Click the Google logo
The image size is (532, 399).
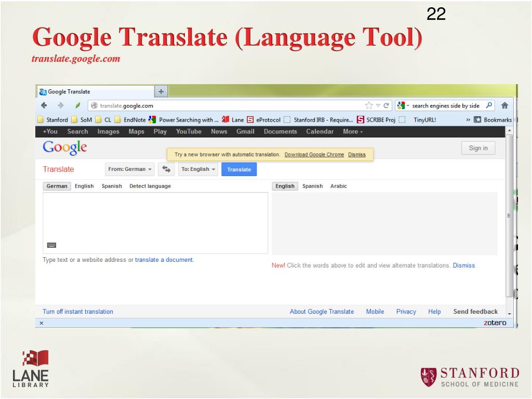coord(65,148)
